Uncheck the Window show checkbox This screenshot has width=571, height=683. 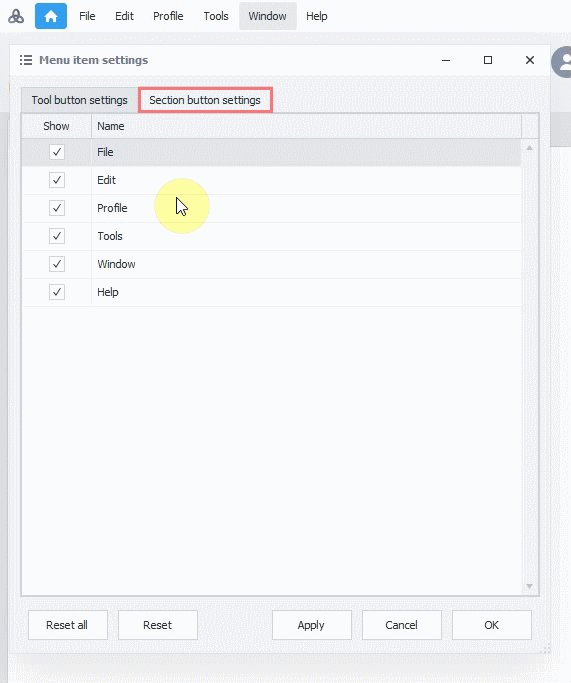pyautogui.click(x=57, y=264)
